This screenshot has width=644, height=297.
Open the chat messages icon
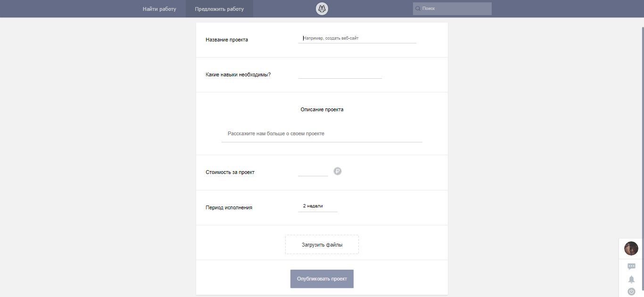click(631, 266)
